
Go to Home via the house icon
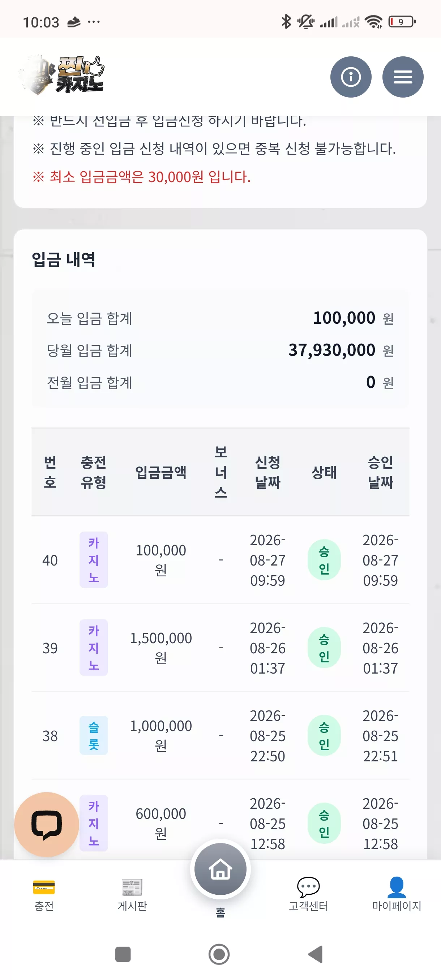point(220,869)
